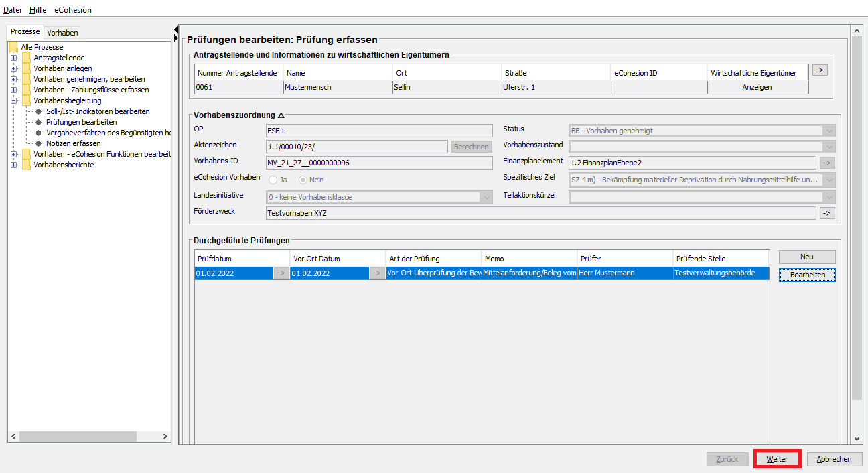This screenshot has height=473, width=868.
Task: Open the Hilfe menu
Action: (x=38, y=10)
